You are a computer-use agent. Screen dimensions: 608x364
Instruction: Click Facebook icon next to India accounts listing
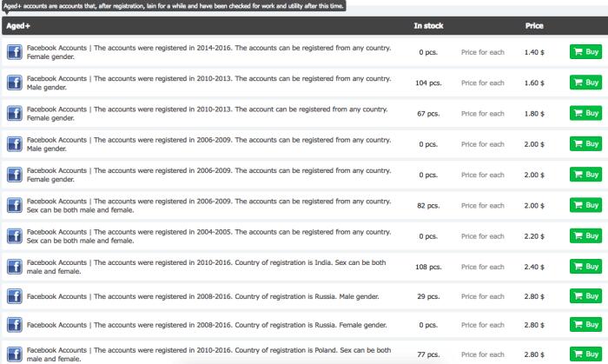(14, 266)
